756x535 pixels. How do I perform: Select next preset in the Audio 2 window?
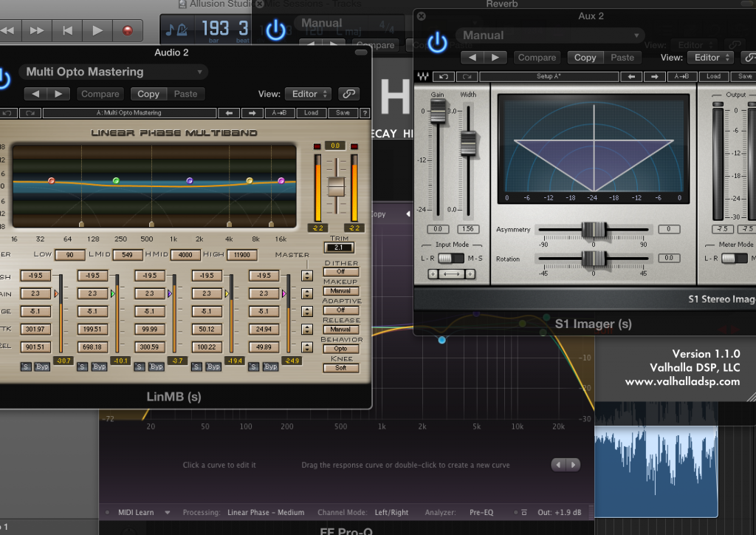coord(58,94)
